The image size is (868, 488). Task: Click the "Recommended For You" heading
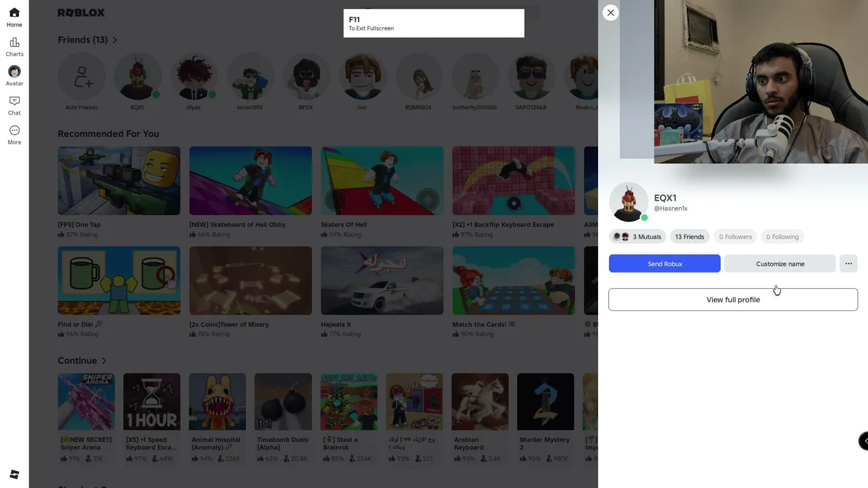pos(108,134)
